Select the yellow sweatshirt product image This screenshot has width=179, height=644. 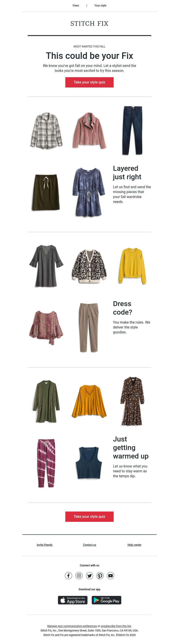(132, 266)
